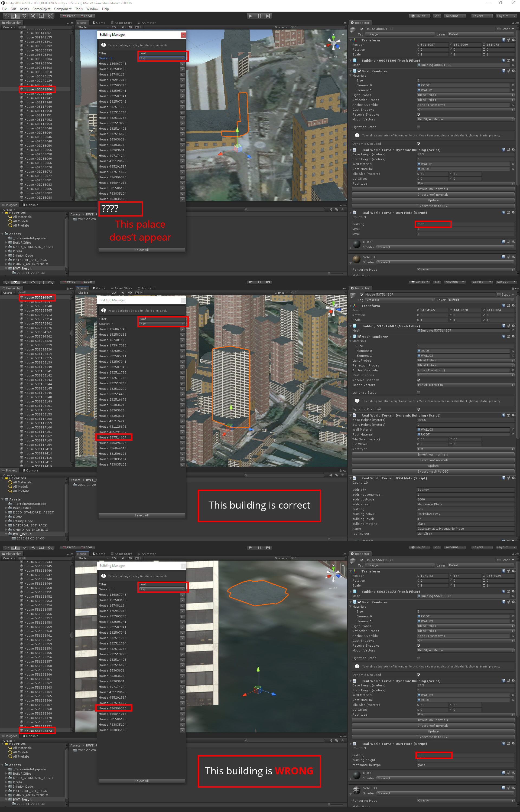Open presets for Building 537514607 (Mesh Filter)

[x=509, y=326]
